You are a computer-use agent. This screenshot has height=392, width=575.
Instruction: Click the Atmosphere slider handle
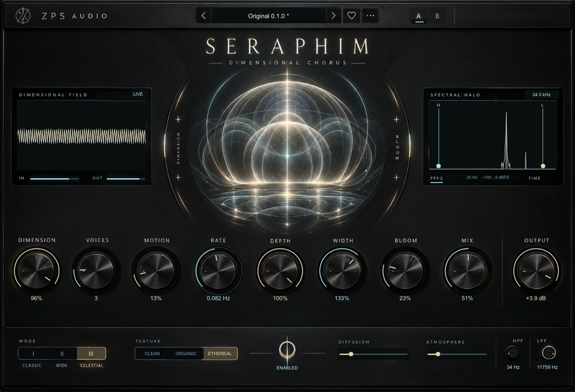(438, 354)
